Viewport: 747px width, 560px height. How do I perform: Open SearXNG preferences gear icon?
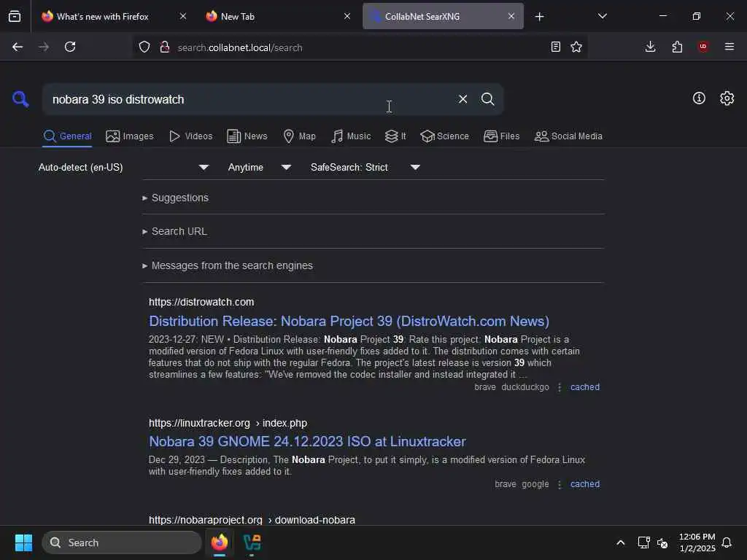tap(727, 98)
